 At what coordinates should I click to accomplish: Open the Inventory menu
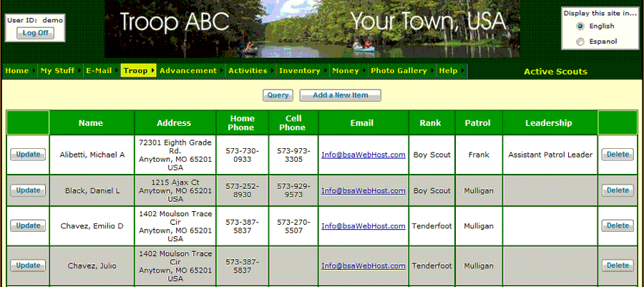pos(303,71)
